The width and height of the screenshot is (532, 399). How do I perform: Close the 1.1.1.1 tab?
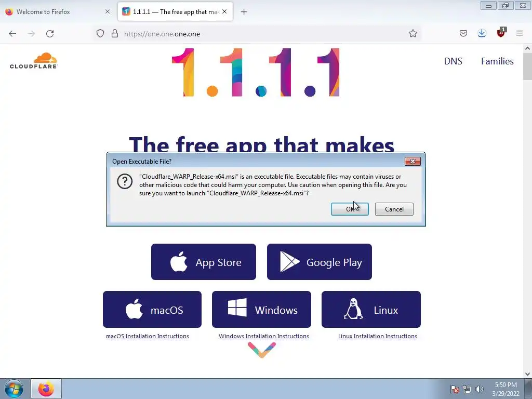coord(224,12)
